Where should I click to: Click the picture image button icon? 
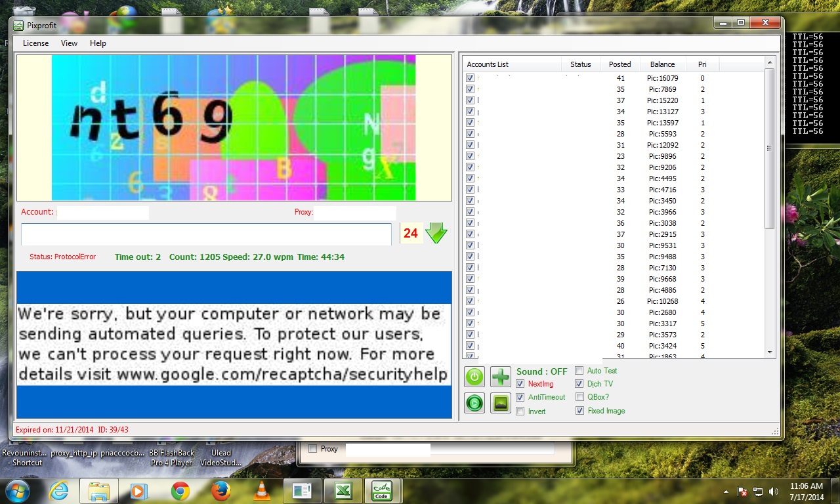(x=501, y=402)
